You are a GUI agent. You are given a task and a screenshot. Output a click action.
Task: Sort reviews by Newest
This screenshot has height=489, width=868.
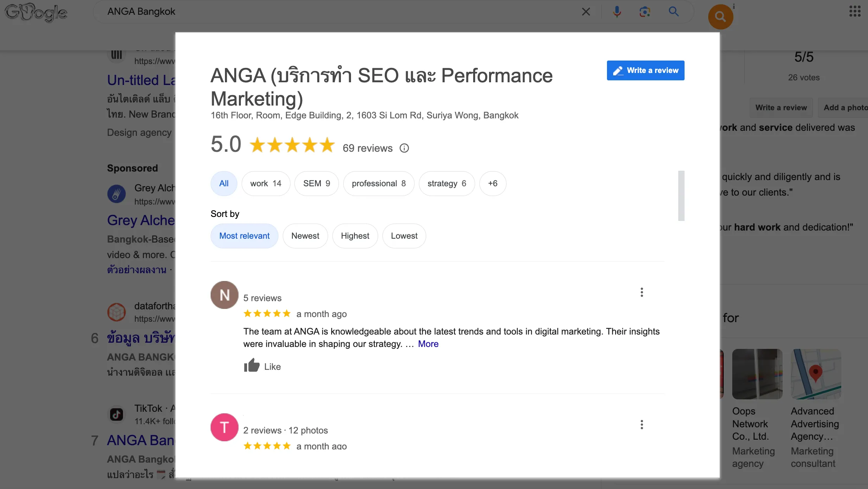pyautogui.click(x=305, y=236)
